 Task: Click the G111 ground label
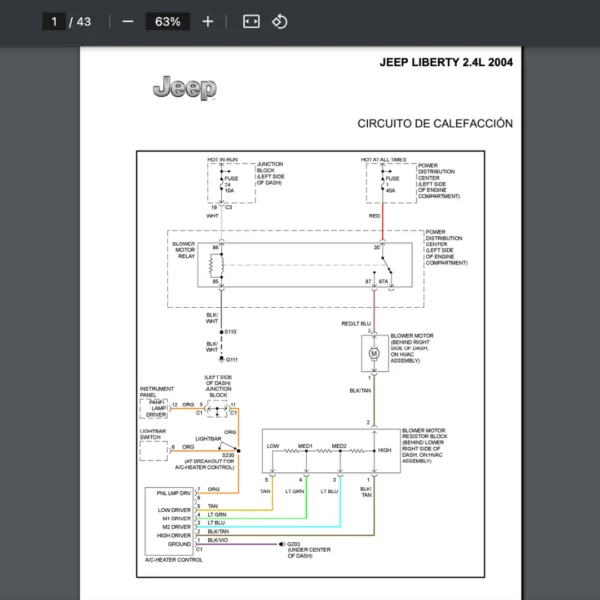coord(231,359)
